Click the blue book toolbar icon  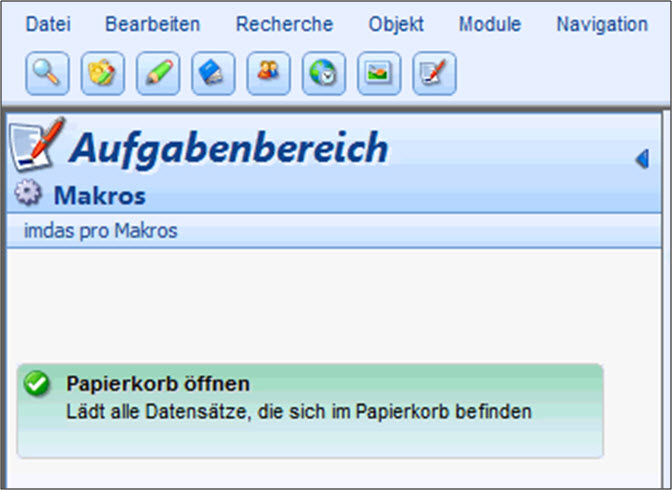tap(213, 73)
